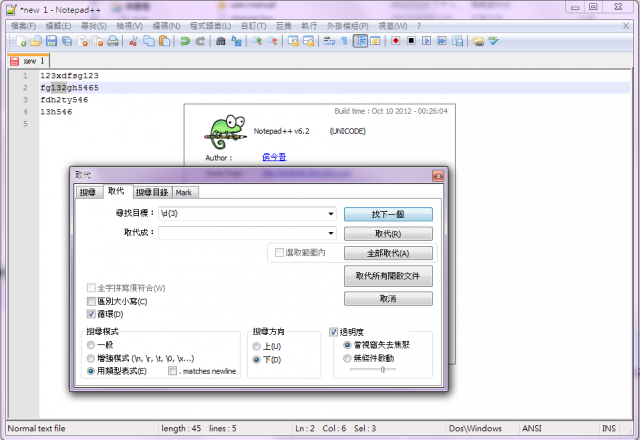Start macro recording with the red dot
Viewport: 640px width, 440px height.
(x=395, y=41)
